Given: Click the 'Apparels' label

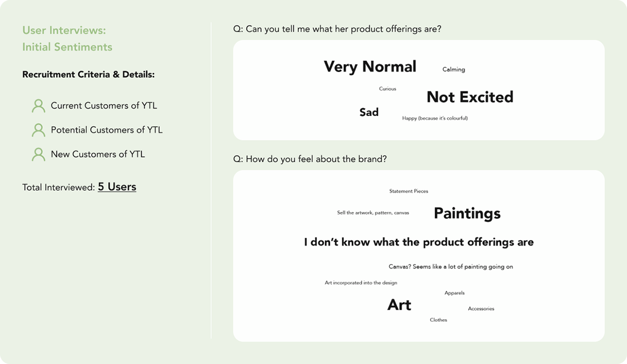Looking at the screenshot, I should click(455, 293).
